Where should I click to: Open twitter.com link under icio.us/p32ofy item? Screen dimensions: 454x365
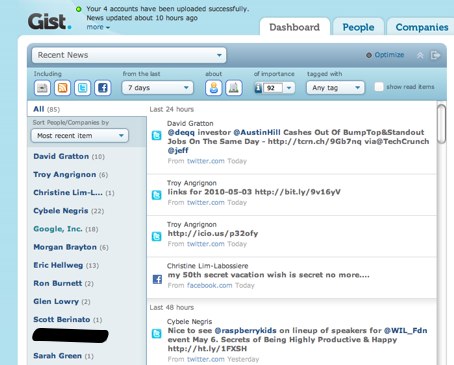tap(206, 244)
